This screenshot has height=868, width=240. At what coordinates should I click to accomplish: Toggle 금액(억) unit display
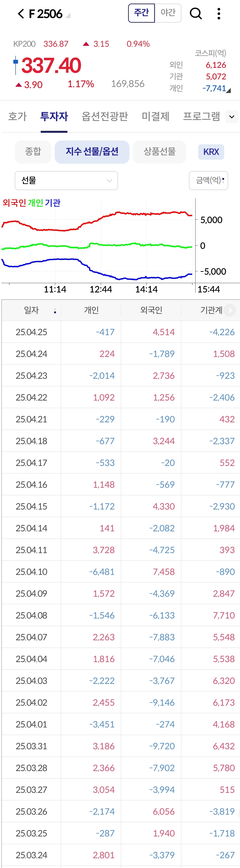(x=209, y=181)
